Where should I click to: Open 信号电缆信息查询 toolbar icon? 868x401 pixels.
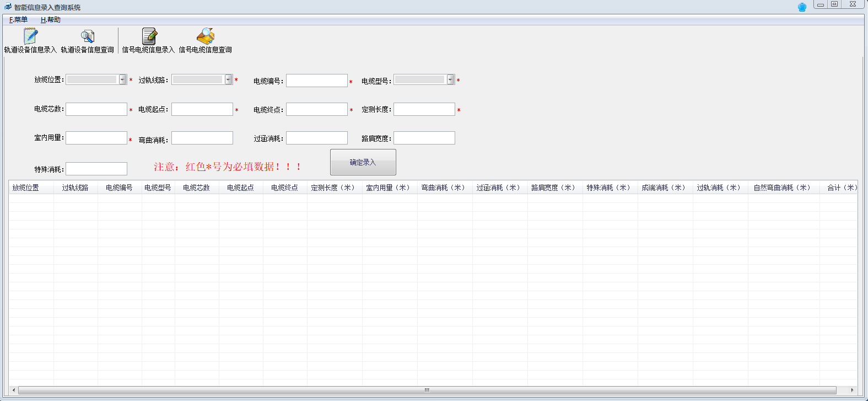click(206, 36)
